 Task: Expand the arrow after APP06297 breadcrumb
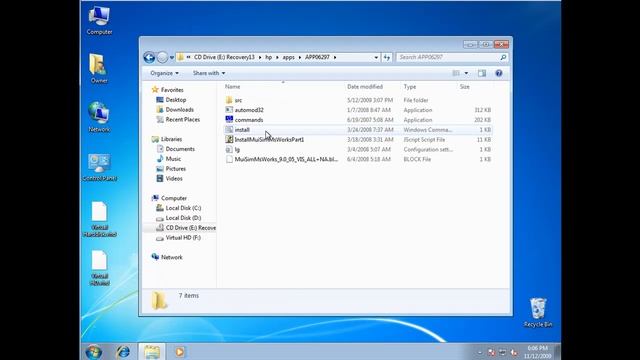click(x=335, y=58)
